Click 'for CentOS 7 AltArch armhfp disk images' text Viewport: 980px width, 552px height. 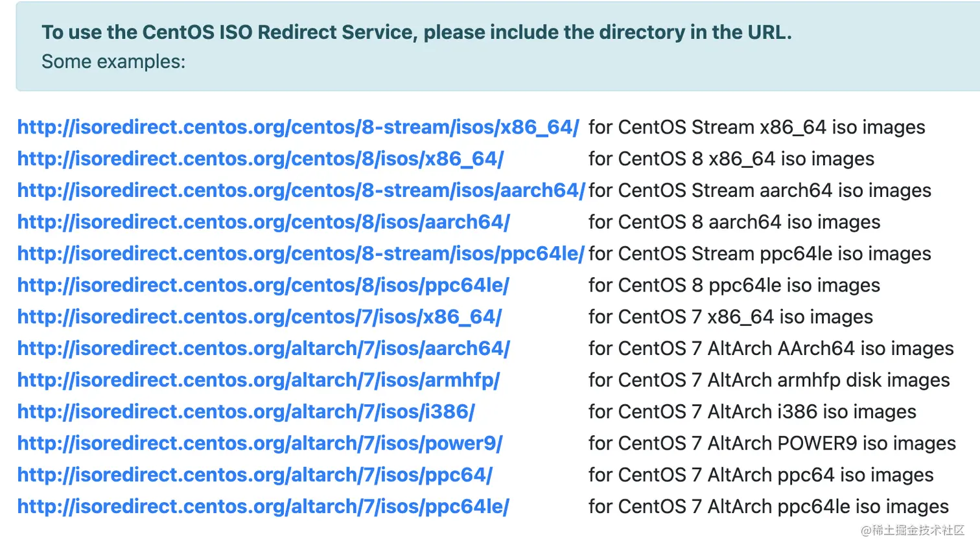(x=769, y=380)
